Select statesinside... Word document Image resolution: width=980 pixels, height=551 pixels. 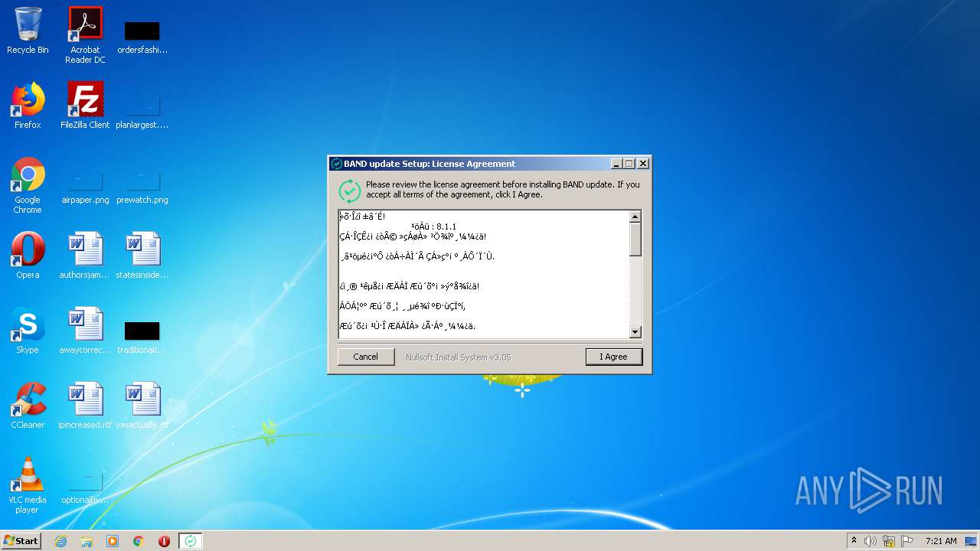click(x=142, y=256)
